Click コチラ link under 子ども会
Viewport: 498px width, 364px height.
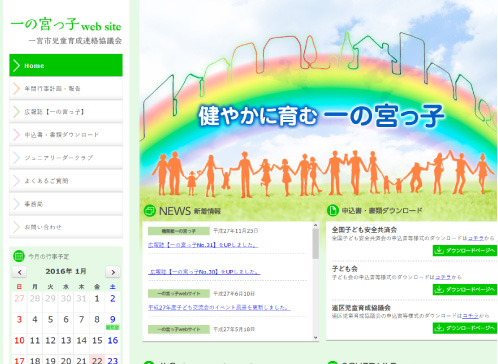(x=443, y=277)
